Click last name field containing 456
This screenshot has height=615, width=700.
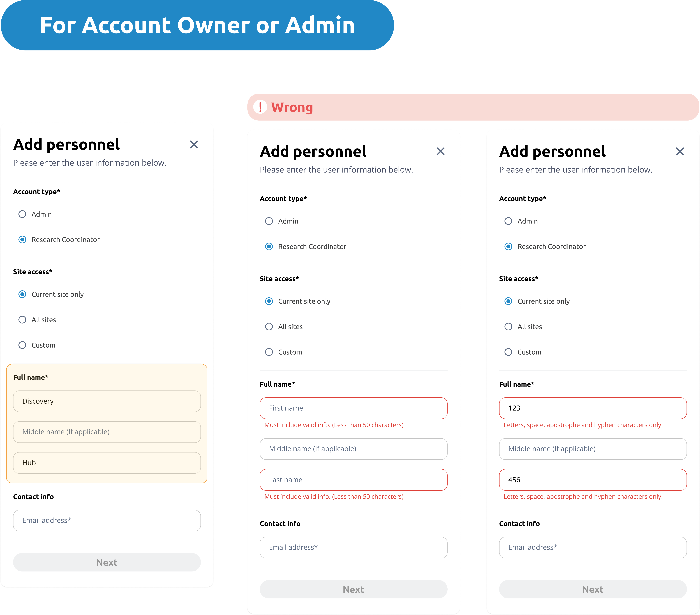593,480
